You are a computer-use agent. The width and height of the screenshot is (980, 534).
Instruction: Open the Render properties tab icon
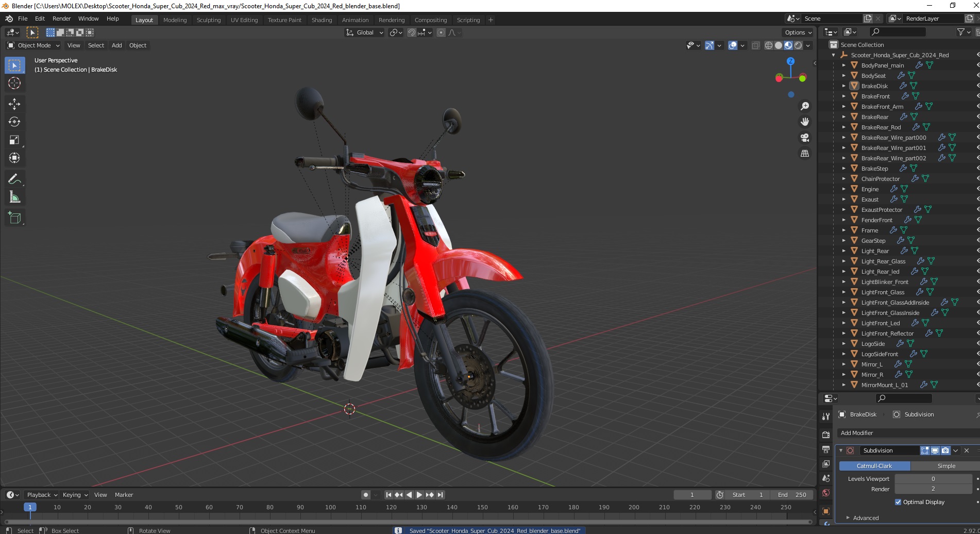pyautogui.click(x=826, y=435)
